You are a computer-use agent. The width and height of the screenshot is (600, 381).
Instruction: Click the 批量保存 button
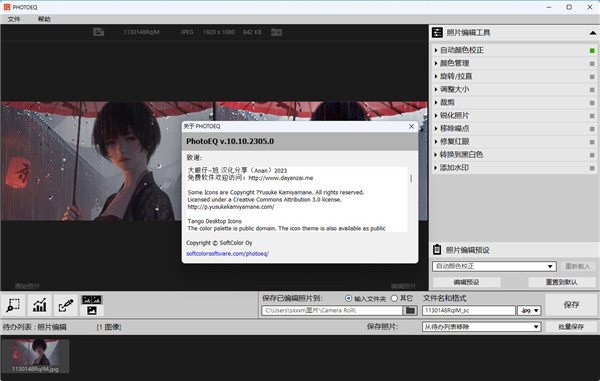pyautogui.click(x=571, y=327)
